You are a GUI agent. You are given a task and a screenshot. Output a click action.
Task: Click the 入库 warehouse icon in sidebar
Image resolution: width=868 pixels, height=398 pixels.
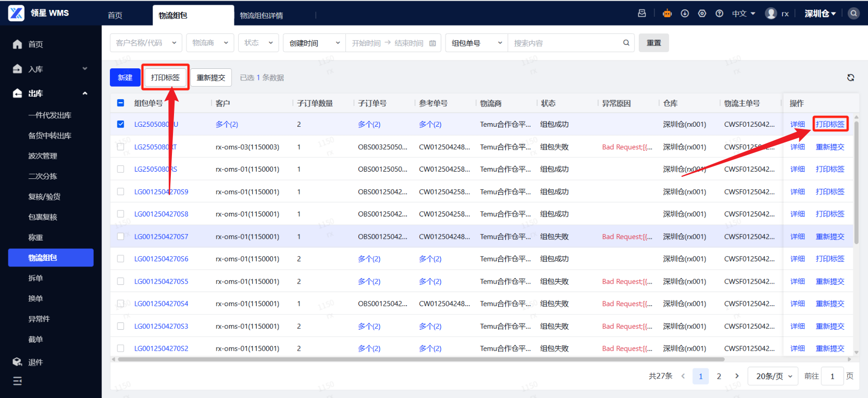tap(17, 69)
